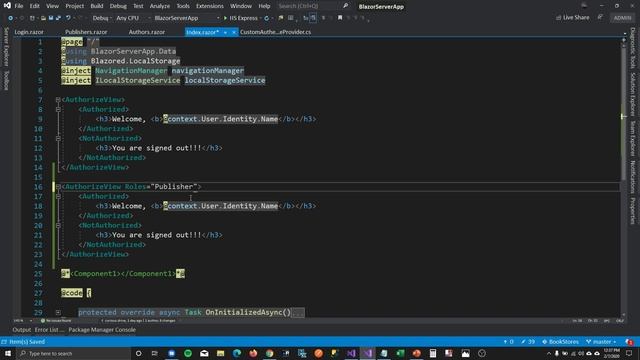Expand OnInitializedAsync method on line 29
This screenshot has height=360, width=640.
pos(58,312)
